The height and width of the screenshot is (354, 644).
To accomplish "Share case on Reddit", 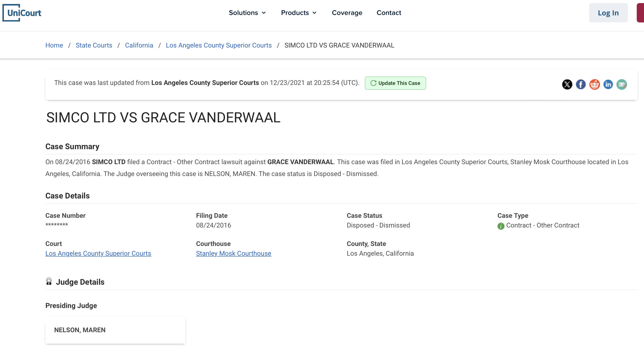I will coord(594,84).
